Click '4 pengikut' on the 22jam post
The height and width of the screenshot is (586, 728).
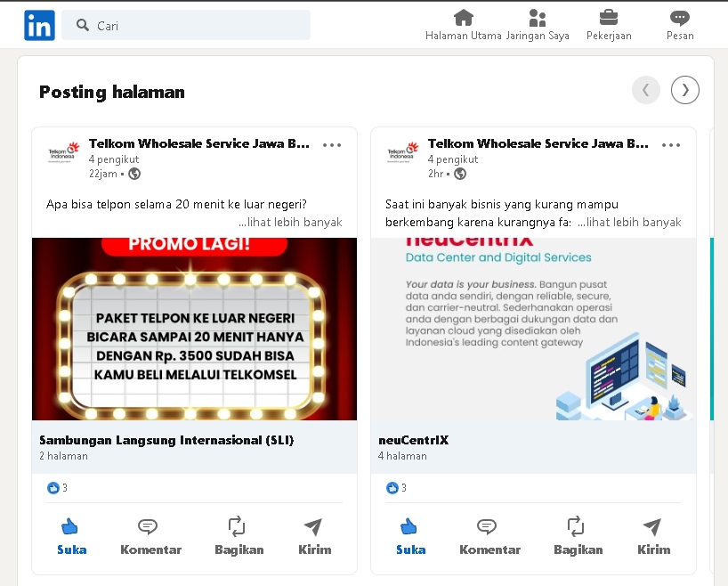click(114, 159)
